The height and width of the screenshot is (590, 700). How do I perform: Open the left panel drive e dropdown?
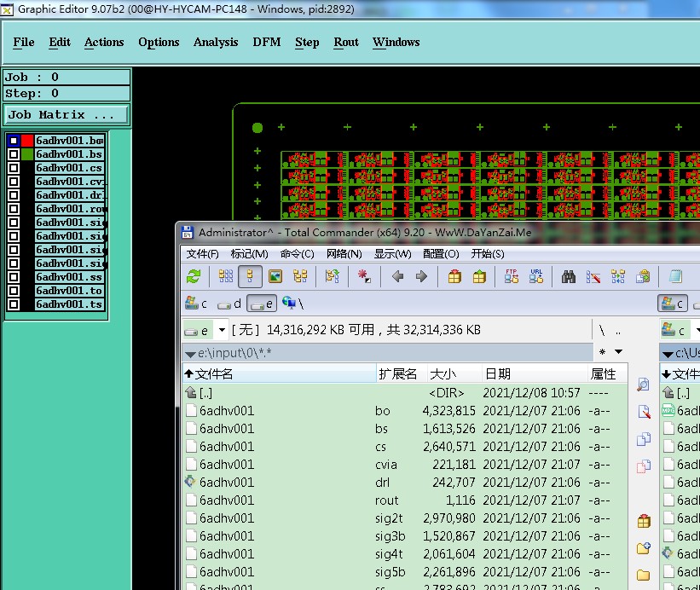tap(222, 330)
